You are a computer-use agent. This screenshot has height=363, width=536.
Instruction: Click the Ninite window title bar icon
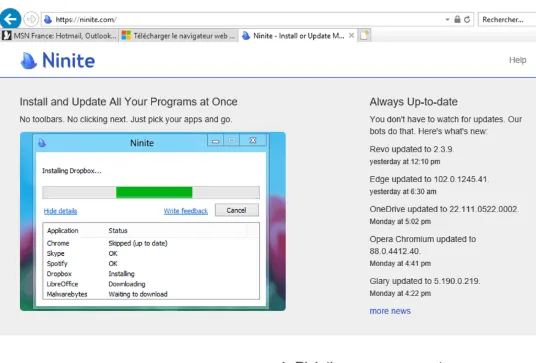(x=42, y=143)
